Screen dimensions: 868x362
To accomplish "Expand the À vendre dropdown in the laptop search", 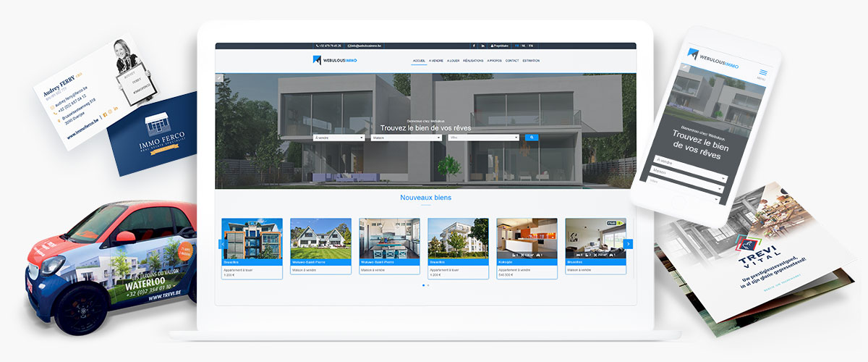I will (x=339, y=137).
